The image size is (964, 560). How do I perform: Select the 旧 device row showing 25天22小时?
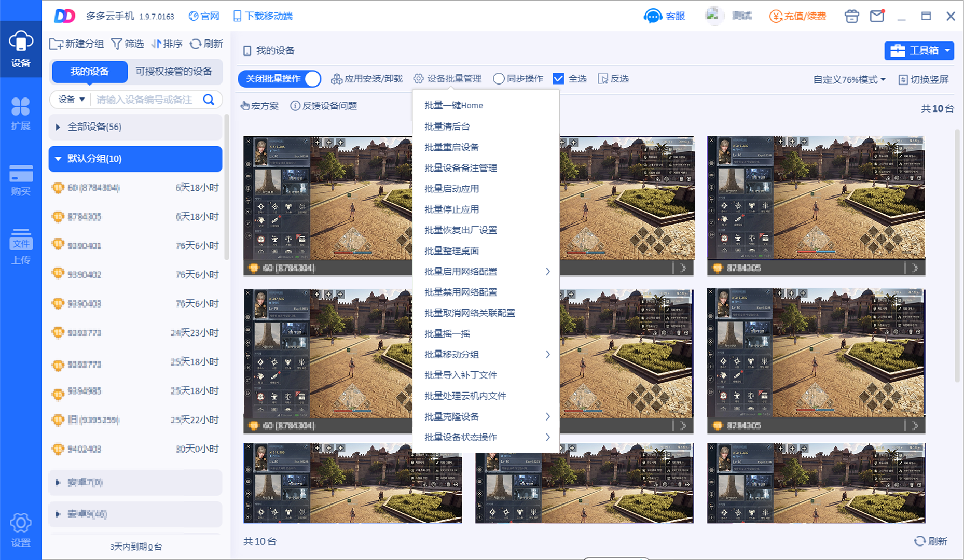click(135, 420)
